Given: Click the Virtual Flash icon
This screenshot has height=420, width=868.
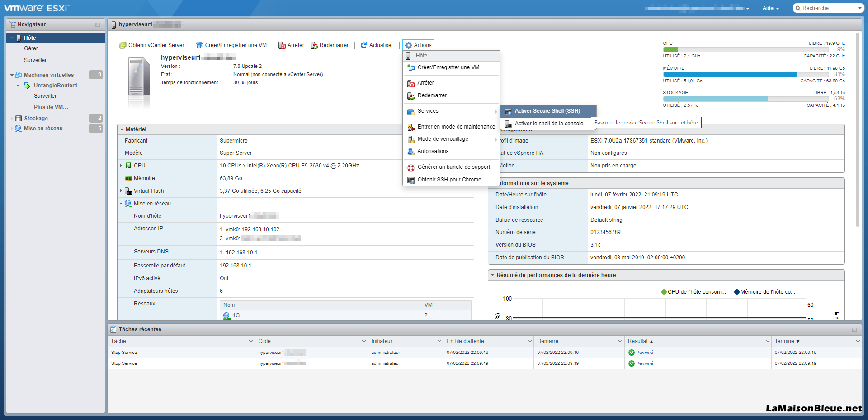Looking at the screenshot, I should pyautogui.click(x=128, y=191).
